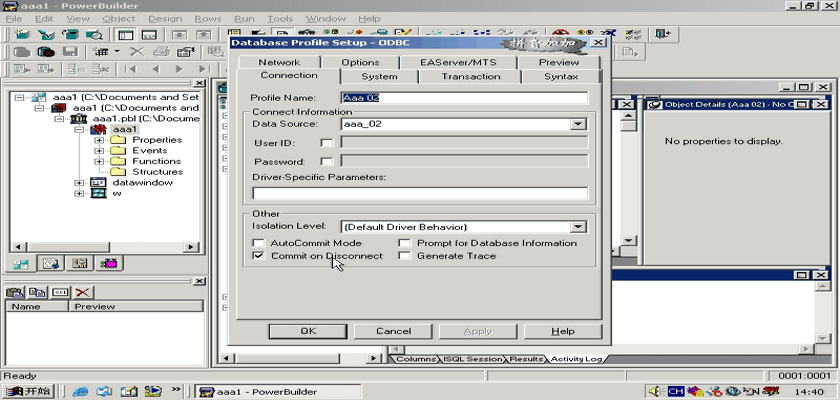
Task: Switch to the EAServer/MTS tab
Action: pos(458,62)
